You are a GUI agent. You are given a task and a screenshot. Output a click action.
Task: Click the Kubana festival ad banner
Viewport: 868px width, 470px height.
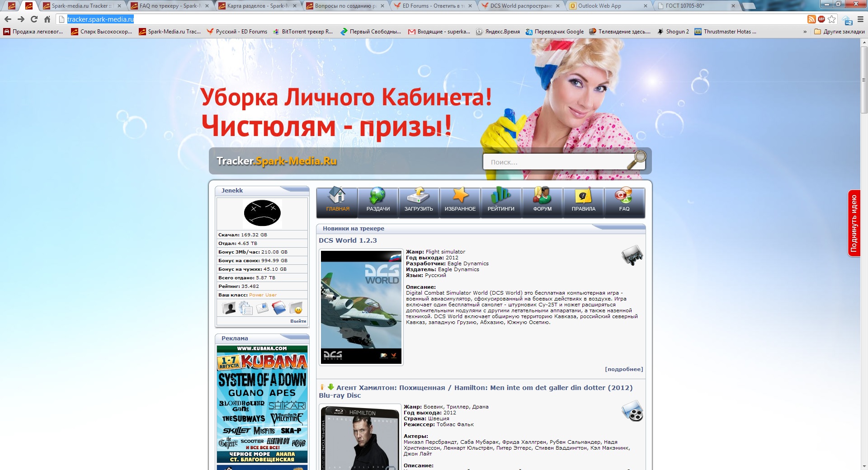pos(262,404)
